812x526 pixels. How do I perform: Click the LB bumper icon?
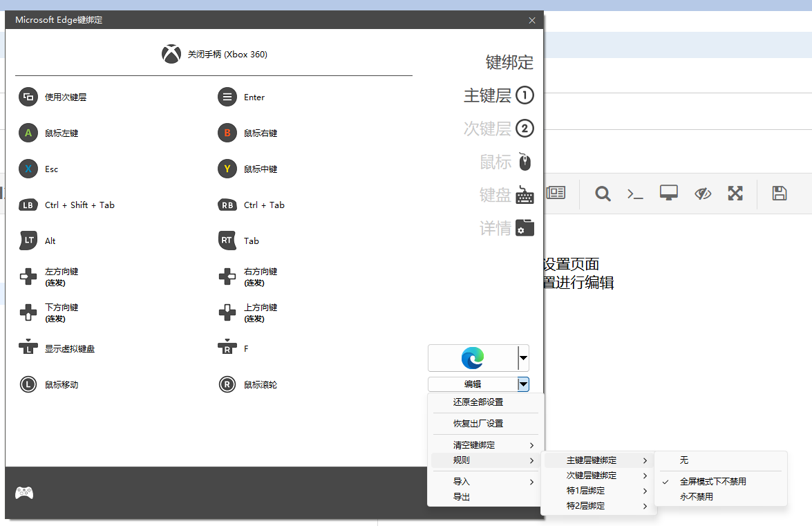[x=28, y=205]
